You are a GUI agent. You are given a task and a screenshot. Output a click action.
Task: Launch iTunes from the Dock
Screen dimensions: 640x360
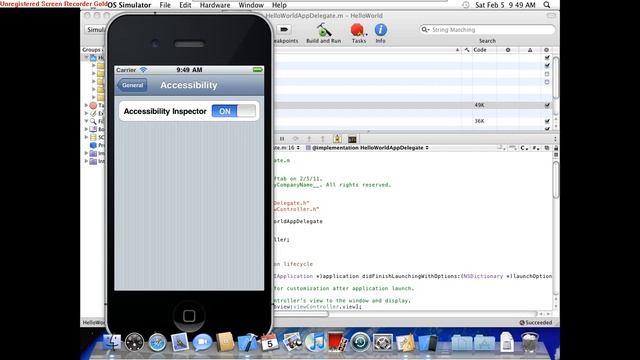click(x=315, y=342)
